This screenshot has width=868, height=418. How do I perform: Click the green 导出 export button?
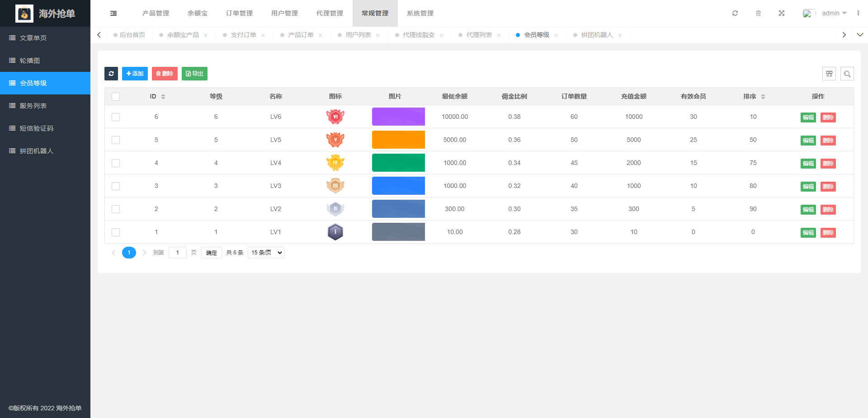[x=194, y=74]
